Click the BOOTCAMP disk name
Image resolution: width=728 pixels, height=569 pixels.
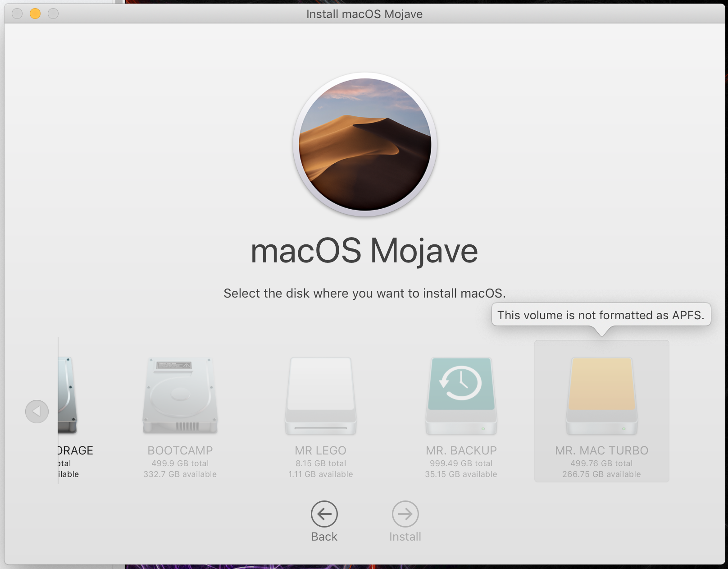[x=180, y=450]
